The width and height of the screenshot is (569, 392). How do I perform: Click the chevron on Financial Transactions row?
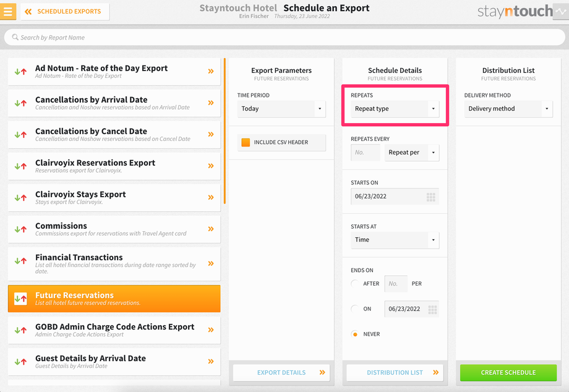[x=211, y=263]
